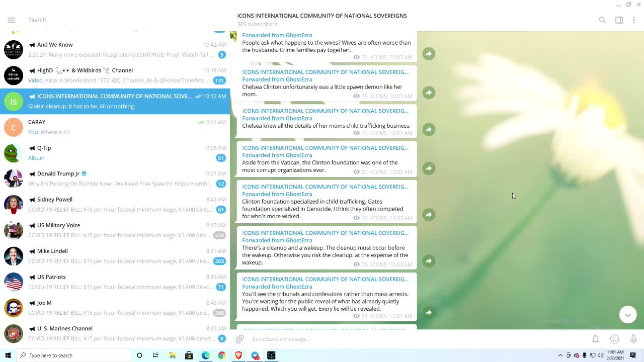644x362 pixels.
Task: Click the Mike Lindell avatar
Action: pyautogui.click(x=14, y=256)
